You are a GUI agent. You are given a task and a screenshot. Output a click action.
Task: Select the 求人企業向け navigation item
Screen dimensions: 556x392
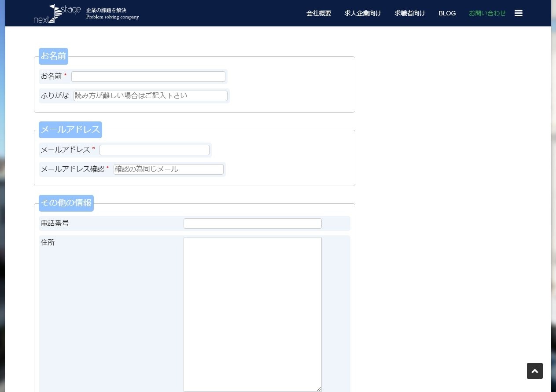coord(363,13)
